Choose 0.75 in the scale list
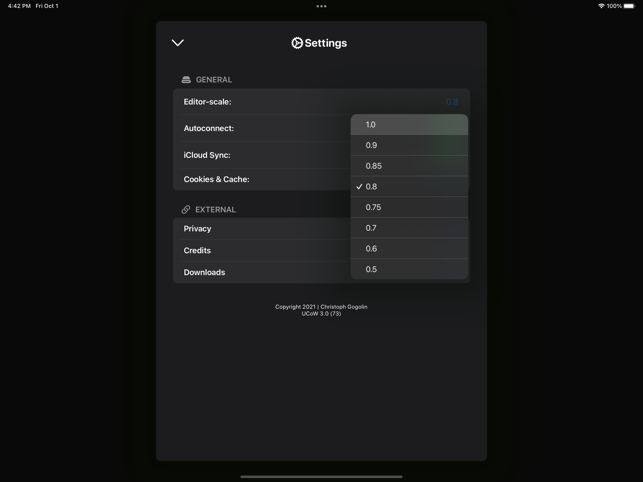 click(x=409, y=207)
